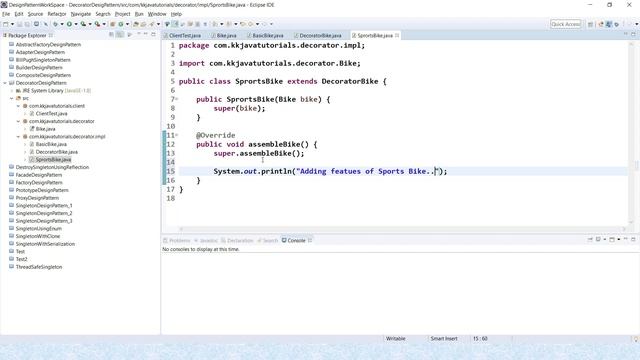Image resolution: width=640 pixels, height=360 pixels.
Task: Open the Problems view tab
Action: (x=177, y=240)
